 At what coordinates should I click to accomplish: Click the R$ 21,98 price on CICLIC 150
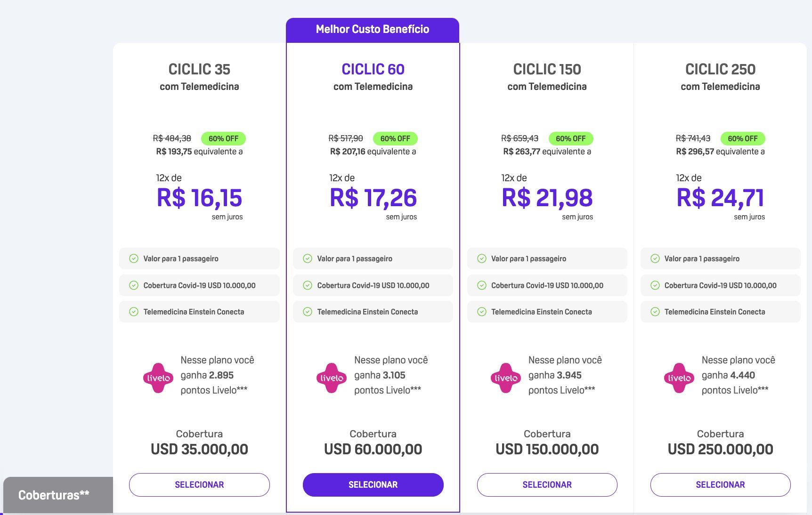(x=547, y=198)
